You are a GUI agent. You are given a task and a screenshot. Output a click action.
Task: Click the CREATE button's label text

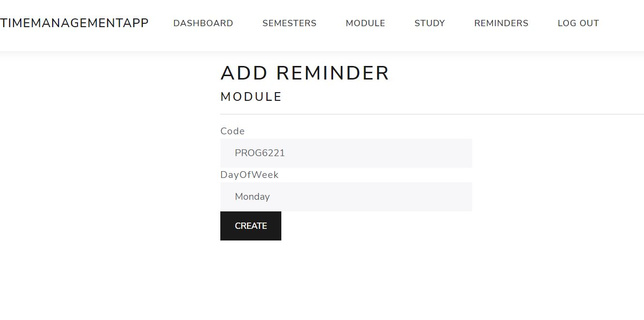[250, 225]
